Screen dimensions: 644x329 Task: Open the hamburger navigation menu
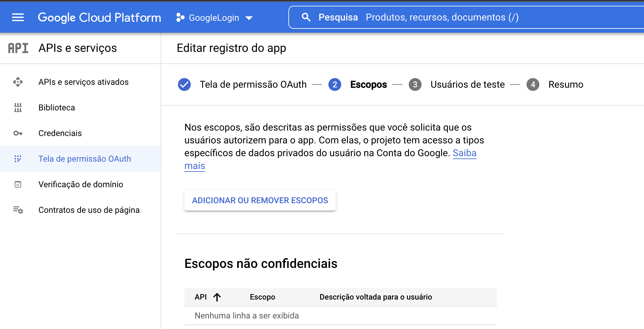click(18, 17)
